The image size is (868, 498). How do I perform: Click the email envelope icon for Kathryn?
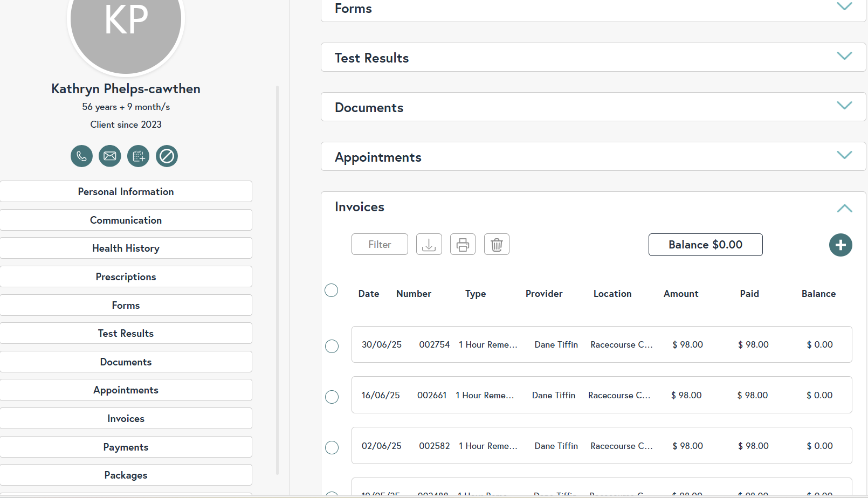pyautogui.click(x=110, y=156)
